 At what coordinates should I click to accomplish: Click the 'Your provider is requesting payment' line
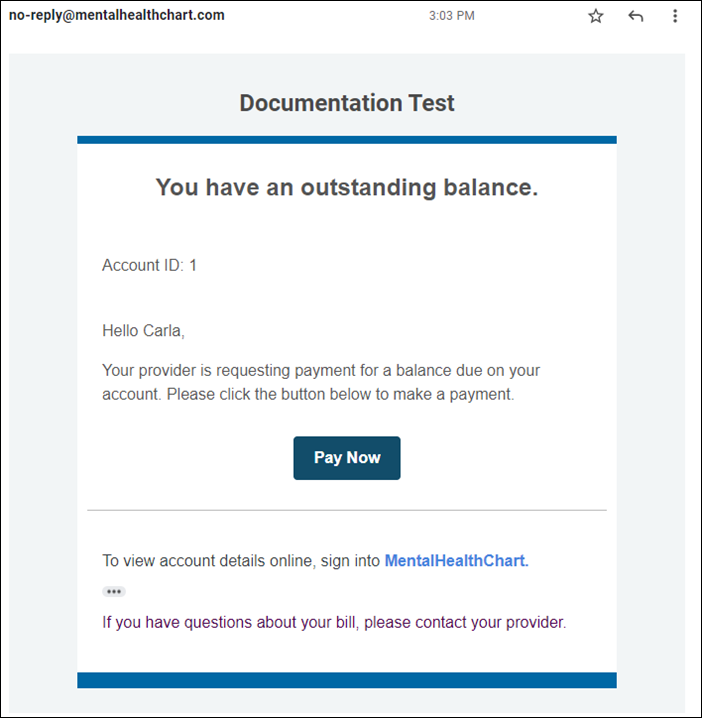[x=320, y=371]
